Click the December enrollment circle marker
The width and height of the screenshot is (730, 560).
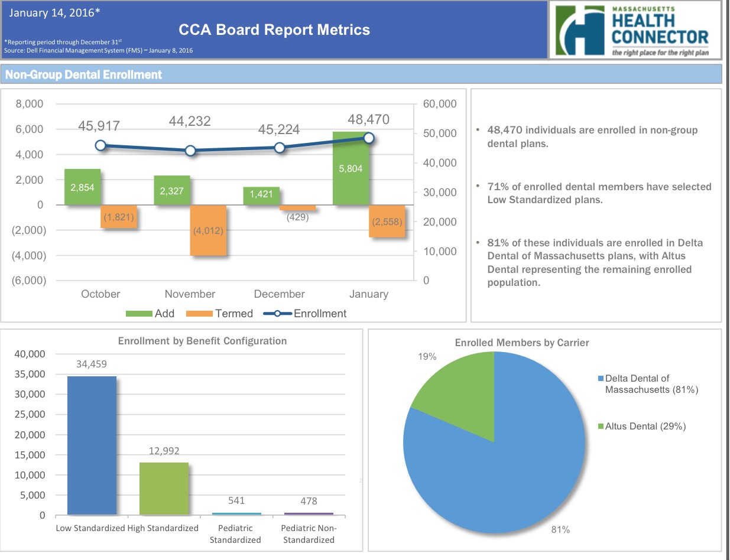(x=280, y=148)
